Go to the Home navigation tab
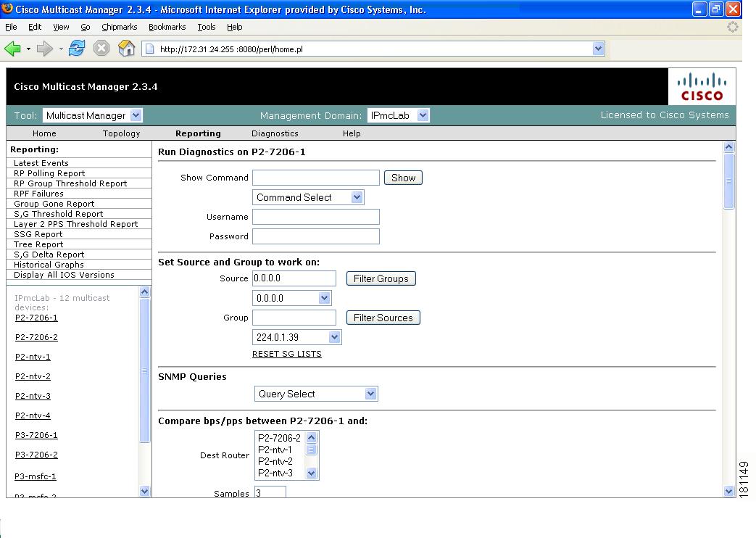 [x=44, y=133]
